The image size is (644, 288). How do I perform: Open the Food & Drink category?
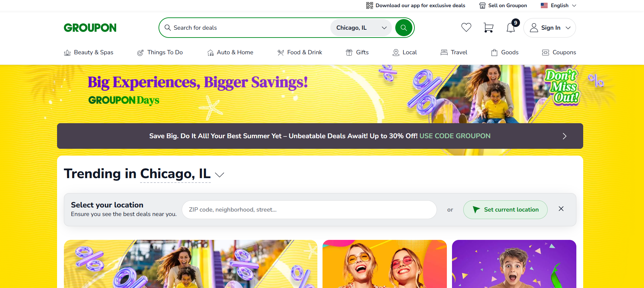click(300, 52)
